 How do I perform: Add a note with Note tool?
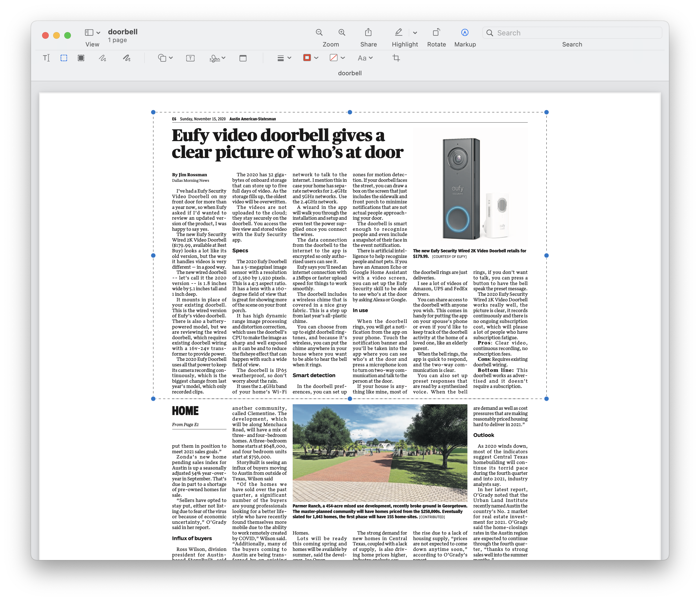click(243, 58)
